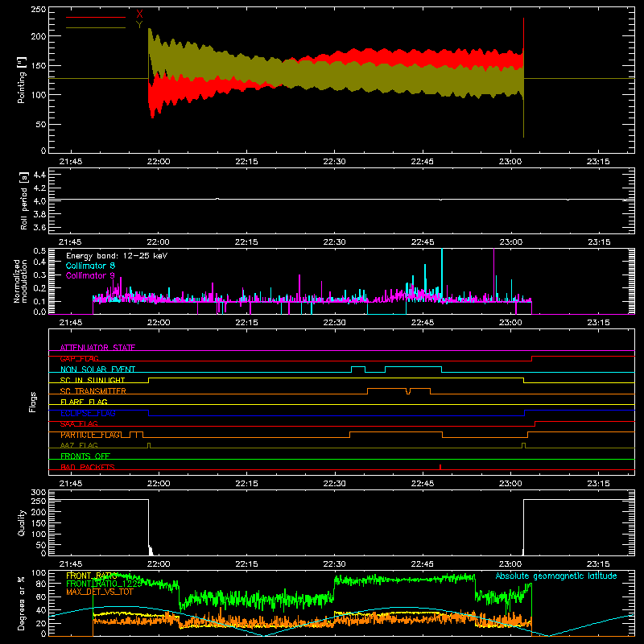Click the 3.6 tick on Roll period axis

(39, 227)
